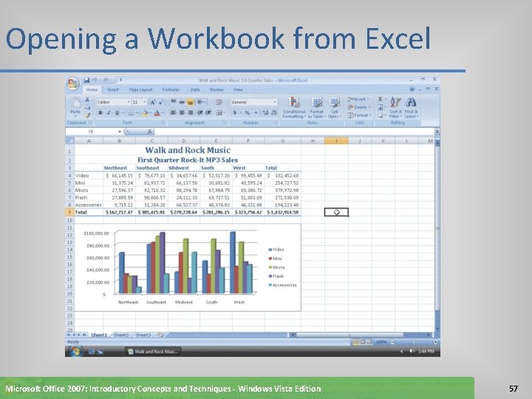Toggle Top Align in Alignment group
Viewport: 532px width, 399px height.
pos(174,102)
